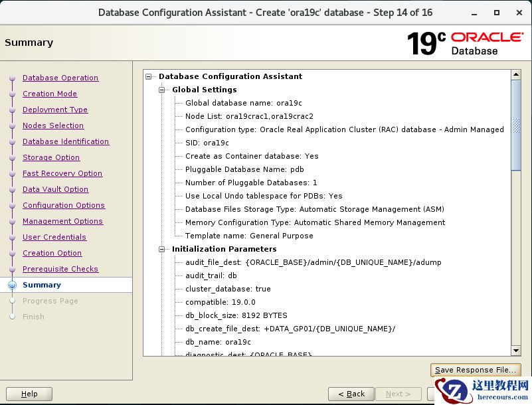Go to the Creation Mode step
The image size is (532, 405).
pos(50,94)
